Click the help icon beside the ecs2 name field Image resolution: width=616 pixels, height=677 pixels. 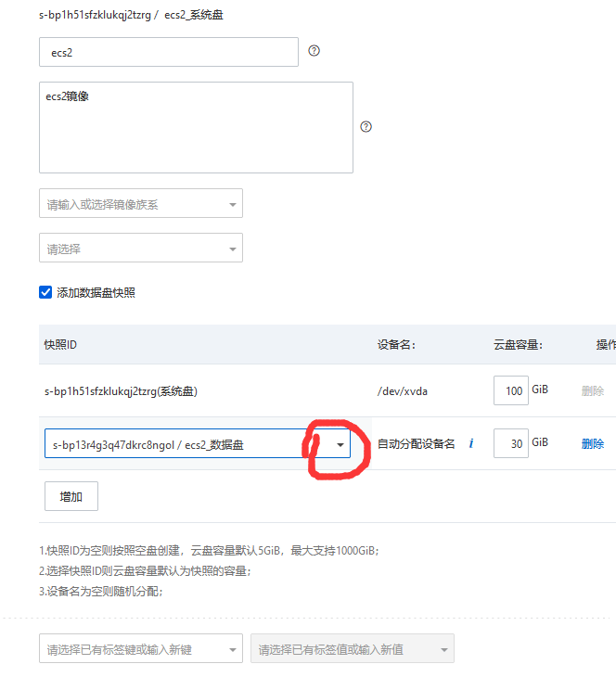point(314,51)
